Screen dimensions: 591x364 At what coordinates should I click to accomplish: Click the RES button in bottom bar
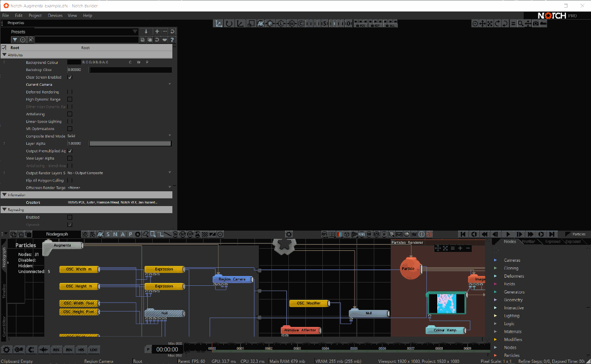[x=56, y=349]
